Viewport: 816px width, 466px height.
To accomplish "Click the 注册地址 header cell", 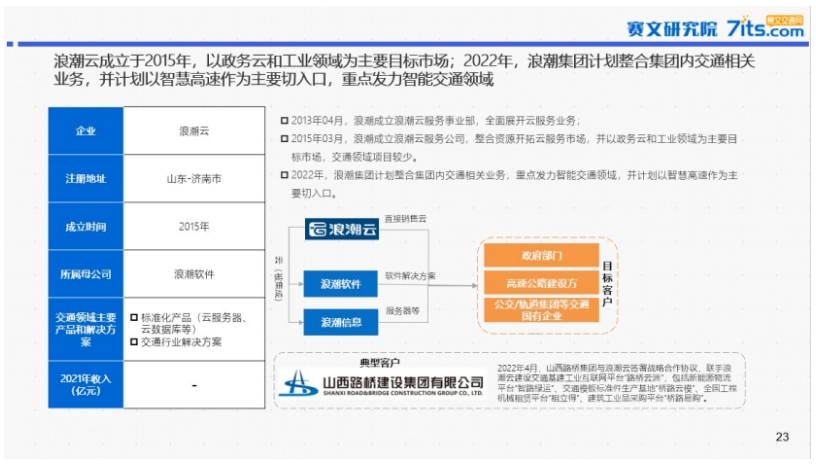I will [x=86, y=179].
